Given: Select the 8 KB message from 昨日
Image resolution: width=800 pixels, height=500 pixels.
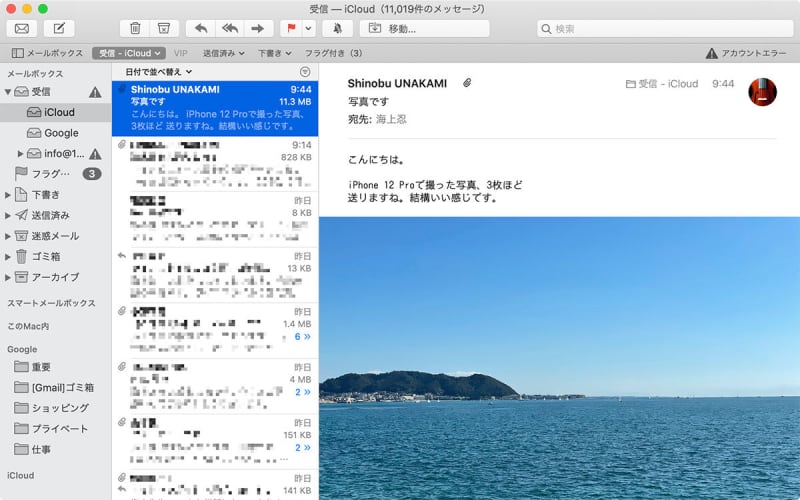Looking at the screenshot, I should 215,219.
